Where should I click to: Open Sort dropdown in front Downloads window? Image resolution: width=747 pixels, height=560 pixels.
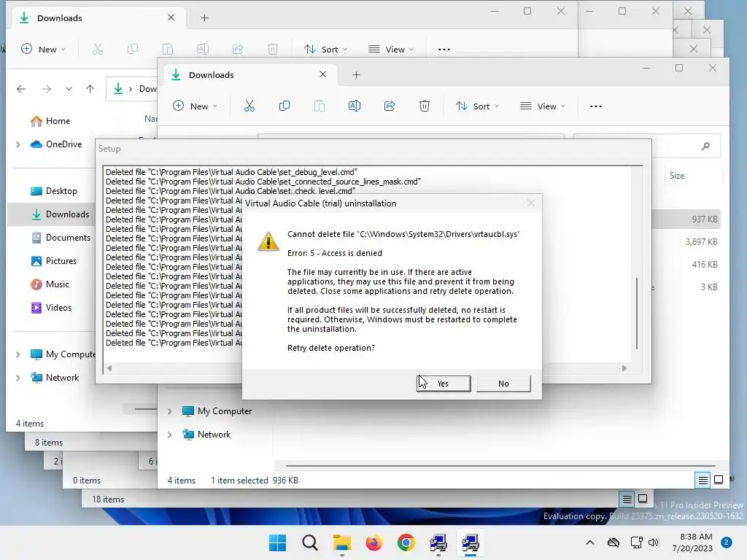[x=477, y=106]
